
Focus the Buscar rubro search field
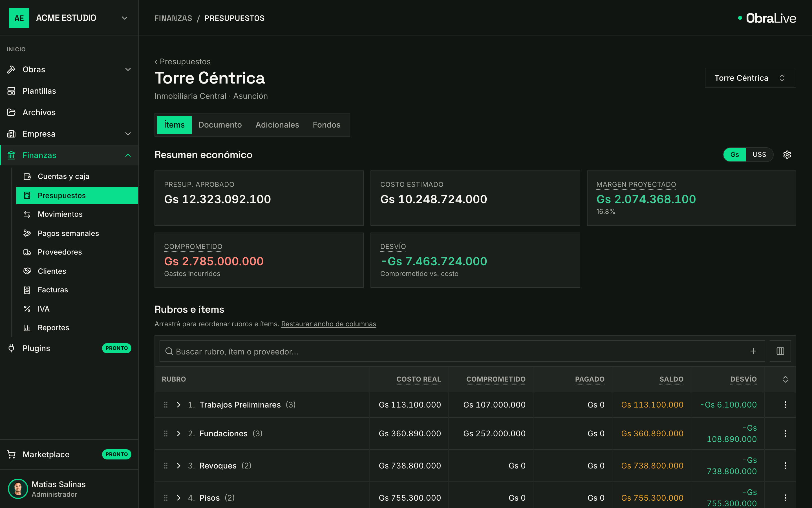462,351
